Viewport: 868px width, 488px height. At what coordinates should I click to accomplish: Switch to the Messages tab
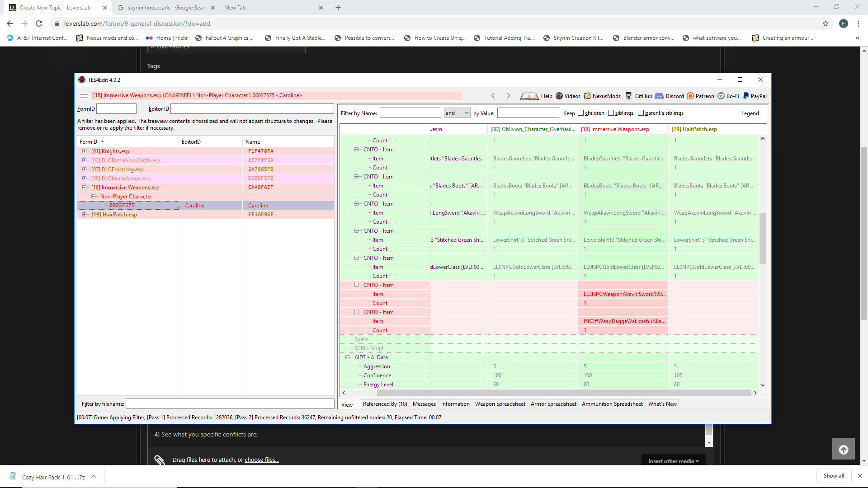(424, 404)
